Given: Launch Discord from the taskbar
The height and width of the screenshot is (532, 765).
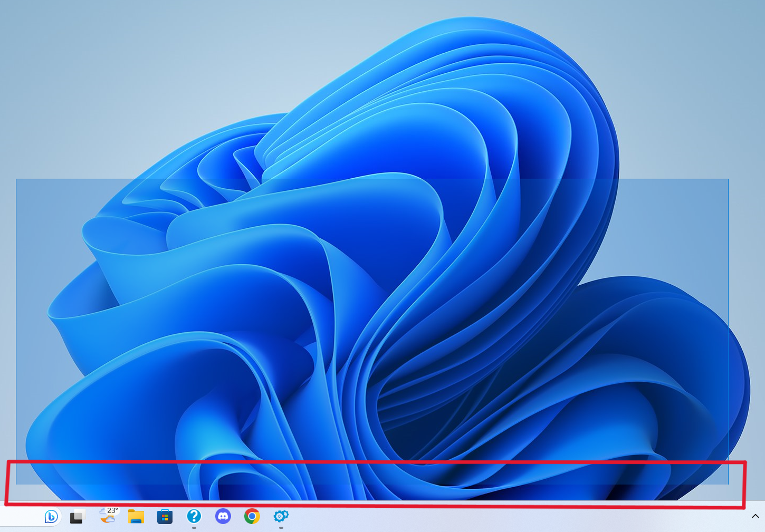Looking at the screenshot, I should 223,517.
